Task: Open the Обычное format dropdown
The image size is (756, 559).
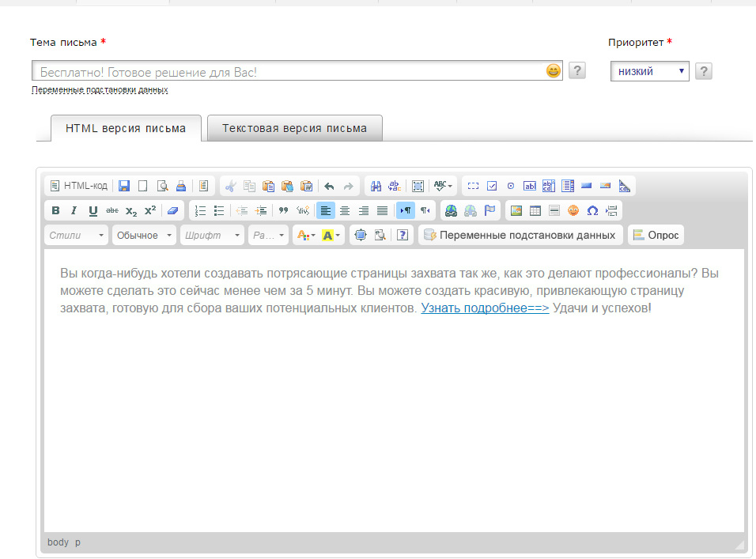Action: point(144,235)
